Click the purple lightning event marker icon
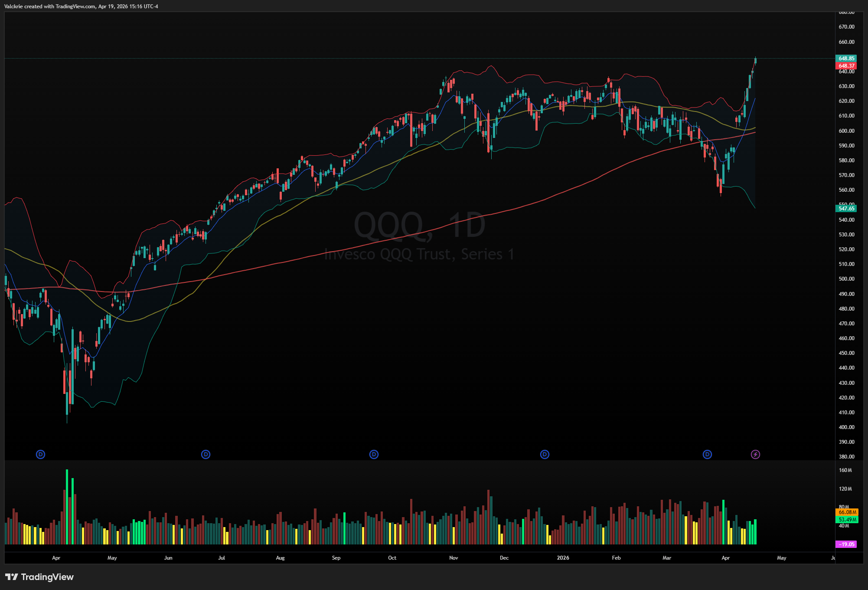 click(x=755, y=454)
